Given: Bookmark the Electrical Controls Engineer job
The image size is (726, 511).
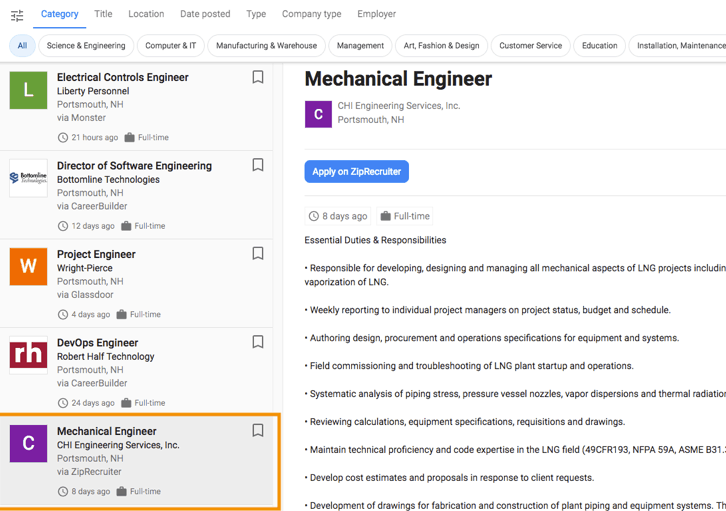Looking at the screenshot, I should (258, 77).
